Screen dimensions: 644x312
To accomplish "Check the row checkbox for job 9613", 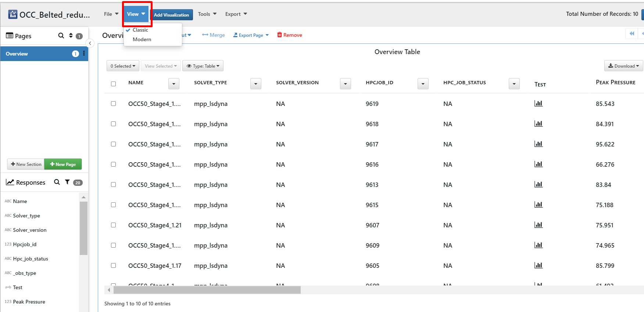I will coord(114,185).
